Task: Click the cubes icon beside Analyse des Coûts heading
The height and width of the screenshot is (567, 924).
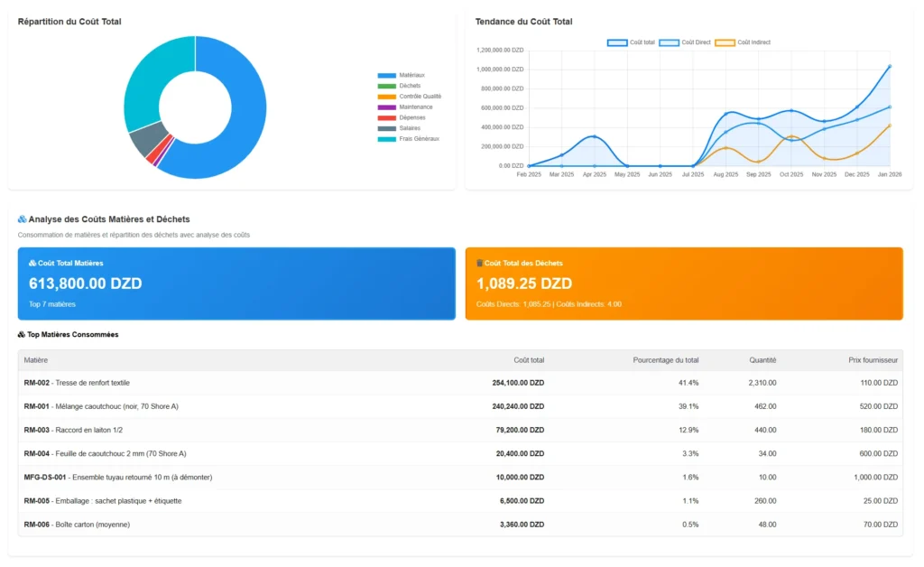Action: tap(23, 219)
